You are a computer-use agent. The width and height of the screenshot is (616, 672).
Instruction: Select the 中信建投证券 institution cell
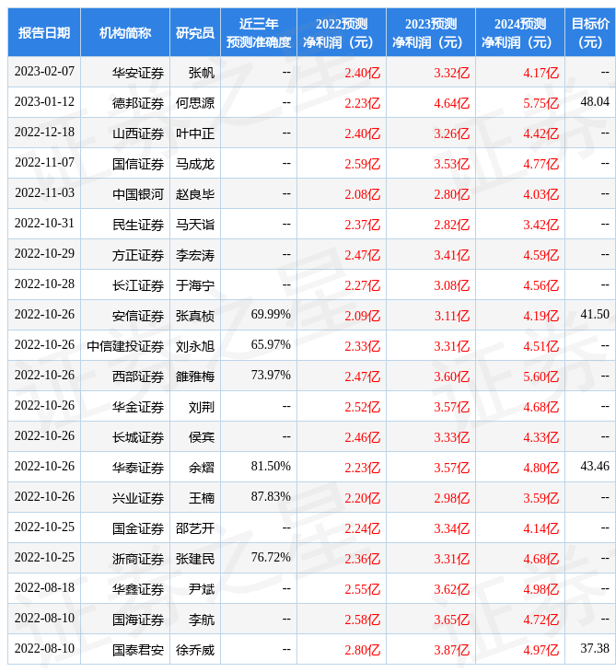(x=125, y=346)
